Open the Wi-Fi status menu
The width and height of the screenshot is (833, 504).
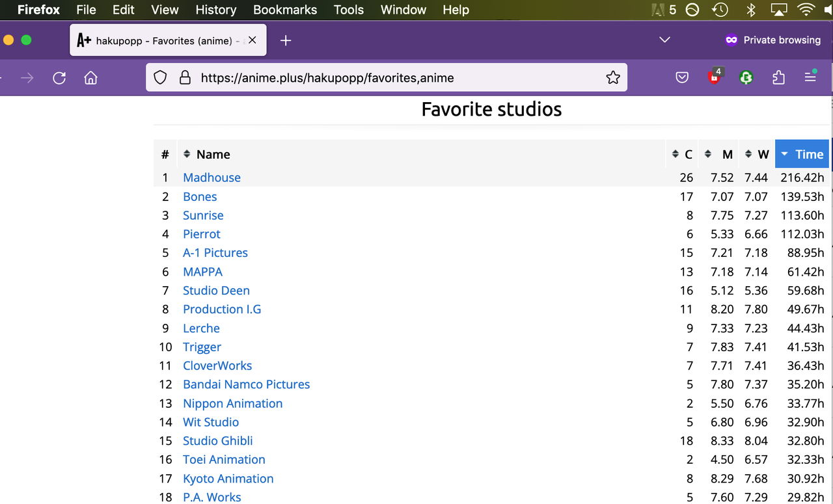click(x=807, y=10)
